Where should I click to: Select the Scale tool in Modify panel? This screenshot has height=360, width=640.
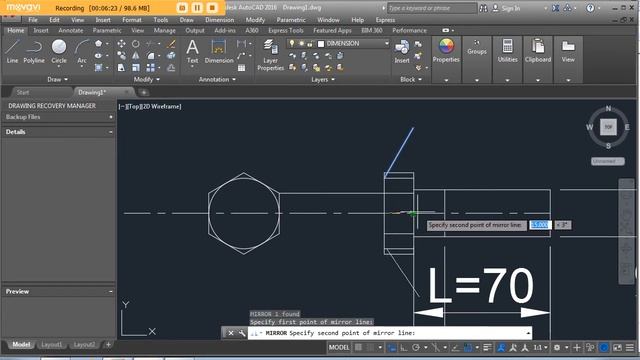(x=136, y=67)
